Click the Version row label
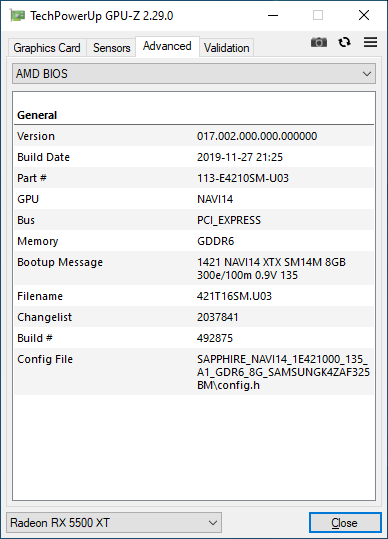 [36, 136]
